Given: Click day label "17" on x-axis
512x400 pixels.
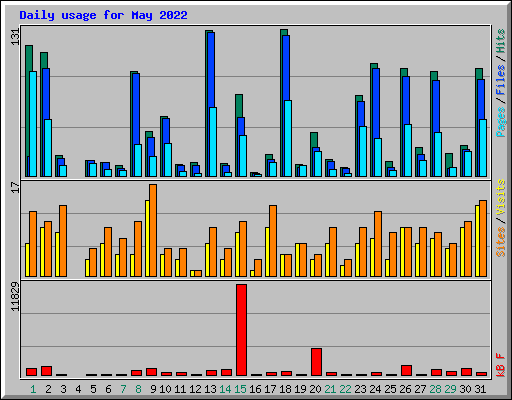Looking at the screenshot, I should point(270,389).
